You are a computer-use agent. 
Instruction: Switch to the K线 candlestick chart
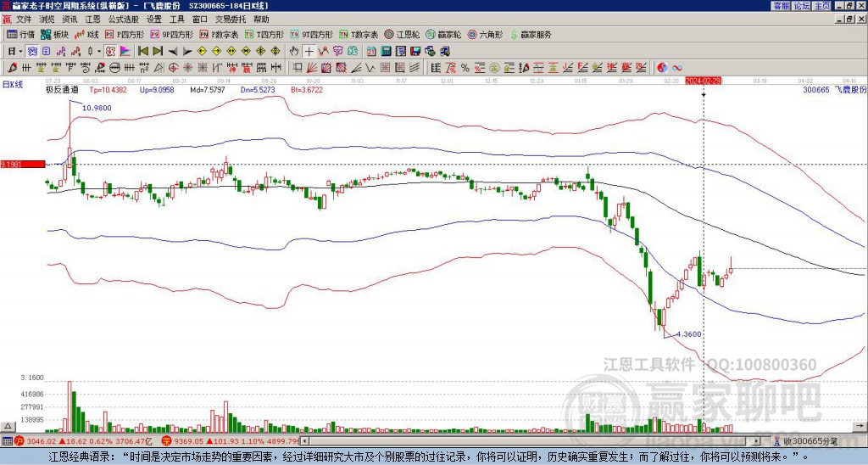86,34
